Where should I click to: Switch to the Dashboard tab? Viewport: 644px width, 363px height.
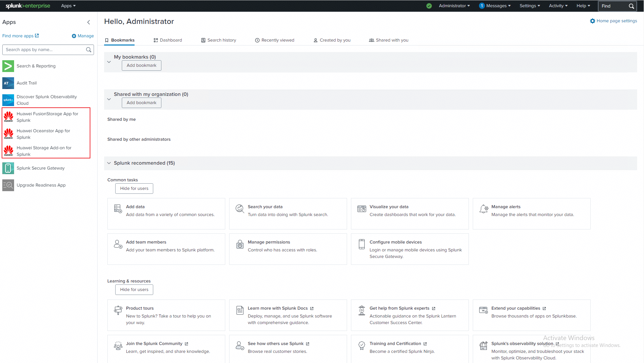168,40
